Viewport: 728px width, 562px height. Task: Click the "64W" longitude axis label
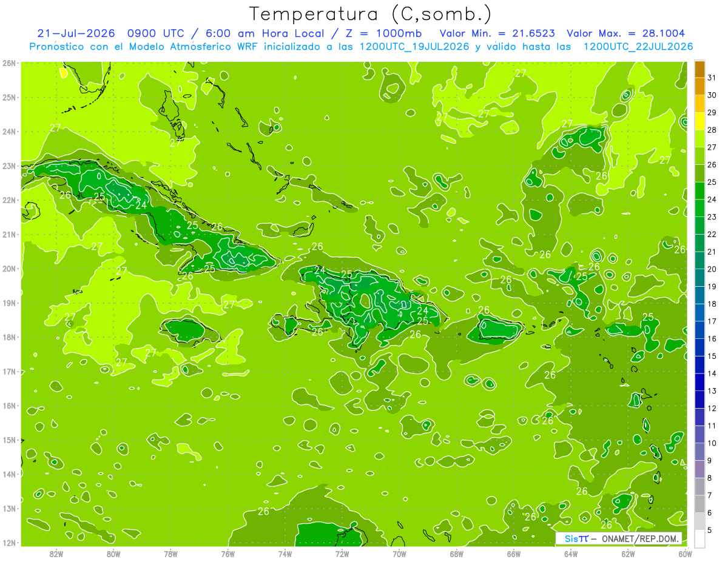tap(571, 554)
